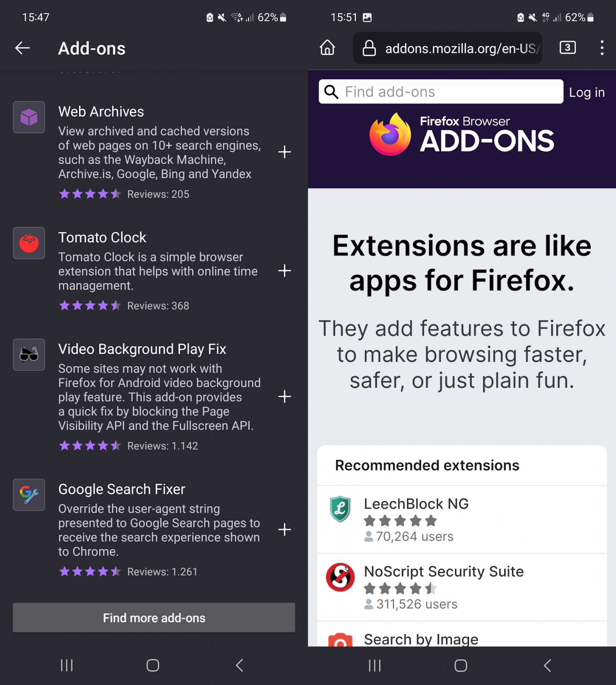Add Web Archives using its plus toggle

284,152
